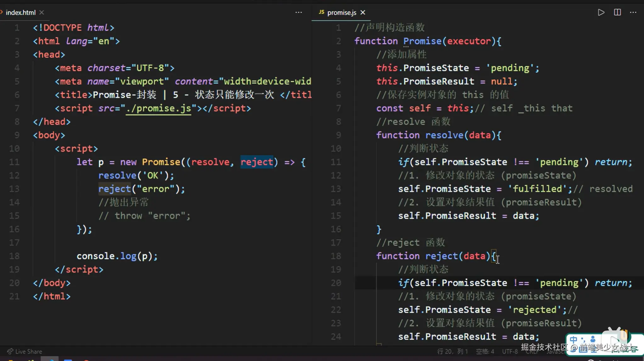644x361 pixels.
Task: Click the Split Editor icon
Action: click(617, 12)
